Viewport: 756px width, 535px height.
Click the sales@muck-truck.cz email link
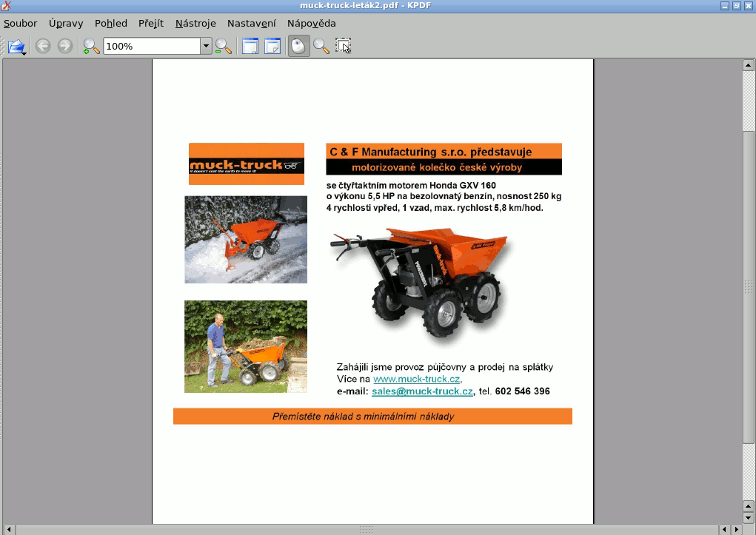[422, 391]
